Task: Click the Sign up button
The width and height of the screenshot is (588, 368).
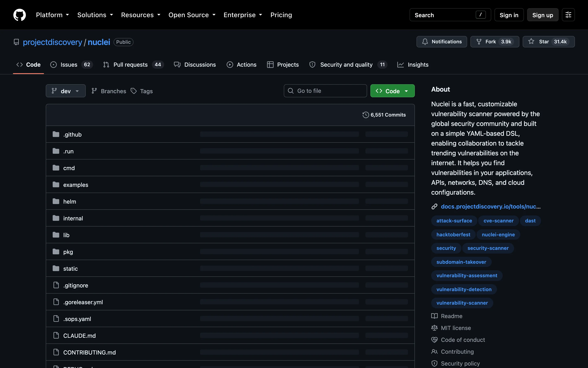Action: [x=542, y=15]
